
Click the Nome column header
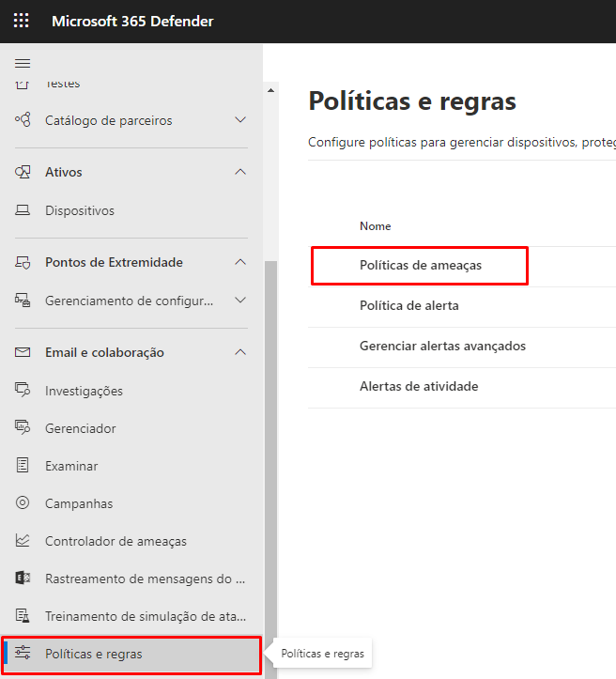375,226
